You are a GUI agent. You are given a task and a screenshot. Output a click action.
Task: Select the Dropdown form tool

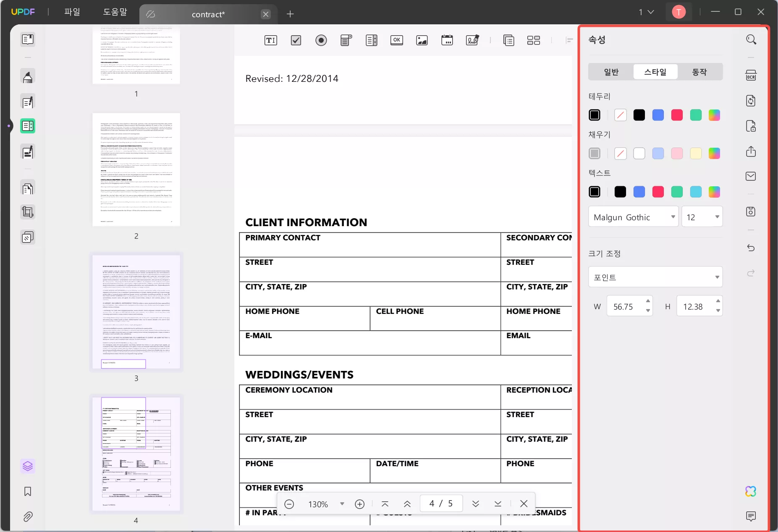[346, 40]
